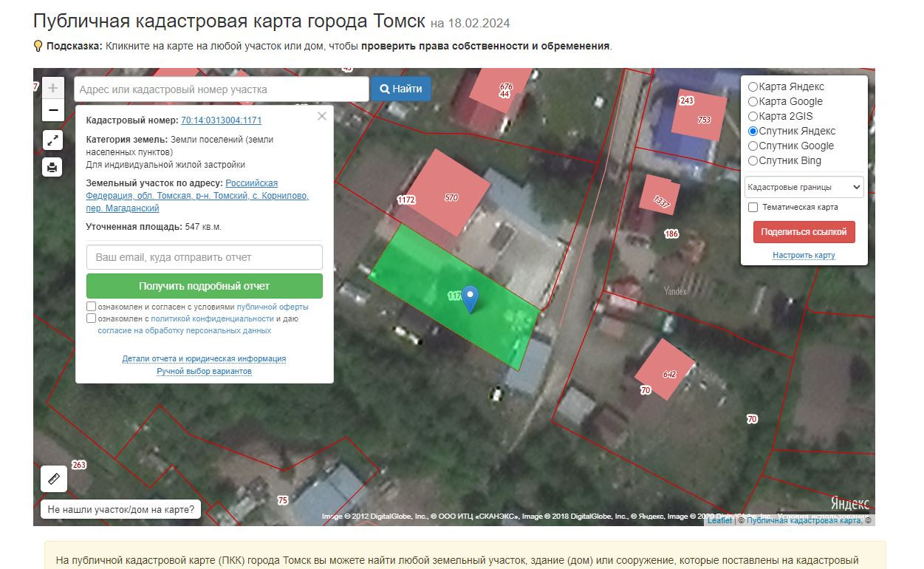Open согласие на обработку персональных данных link
The image size is (924, 569).
point(185,330)
